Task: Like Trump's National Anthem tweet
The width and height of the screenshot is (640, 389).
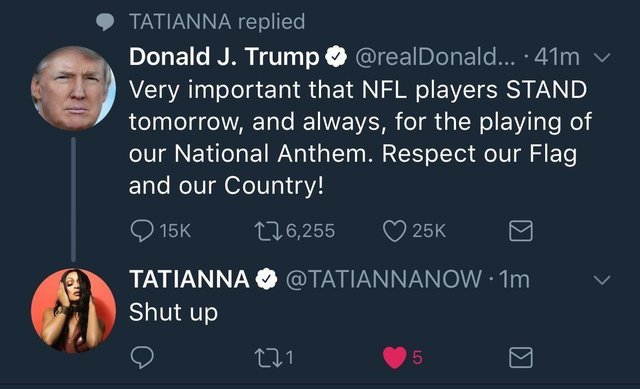Action: pyautogui.click(x=395, y=231)
